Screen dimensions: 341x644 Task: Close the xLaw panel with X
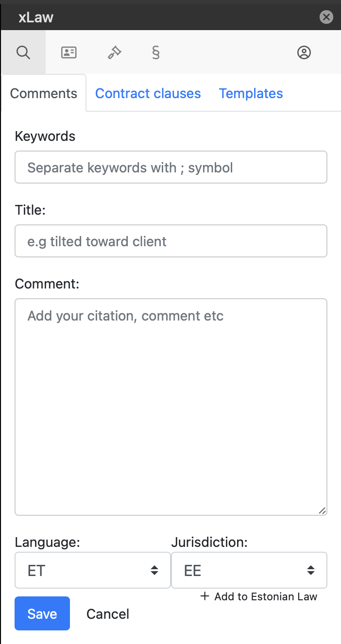pos(326,17)
